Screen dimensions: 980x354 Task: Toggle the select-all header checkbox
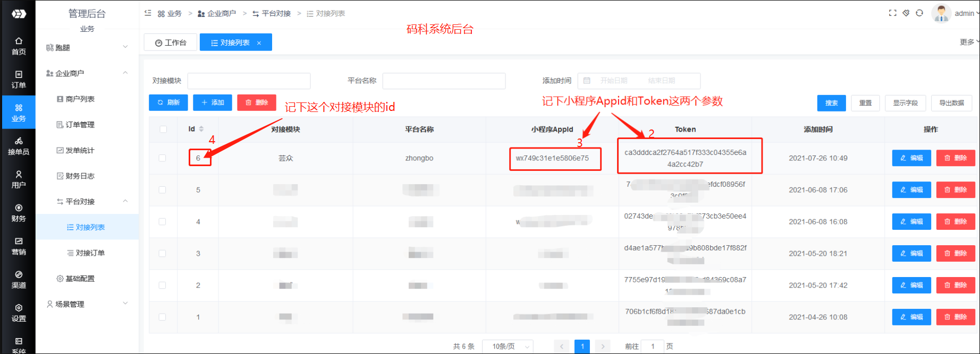click(163, 129)
